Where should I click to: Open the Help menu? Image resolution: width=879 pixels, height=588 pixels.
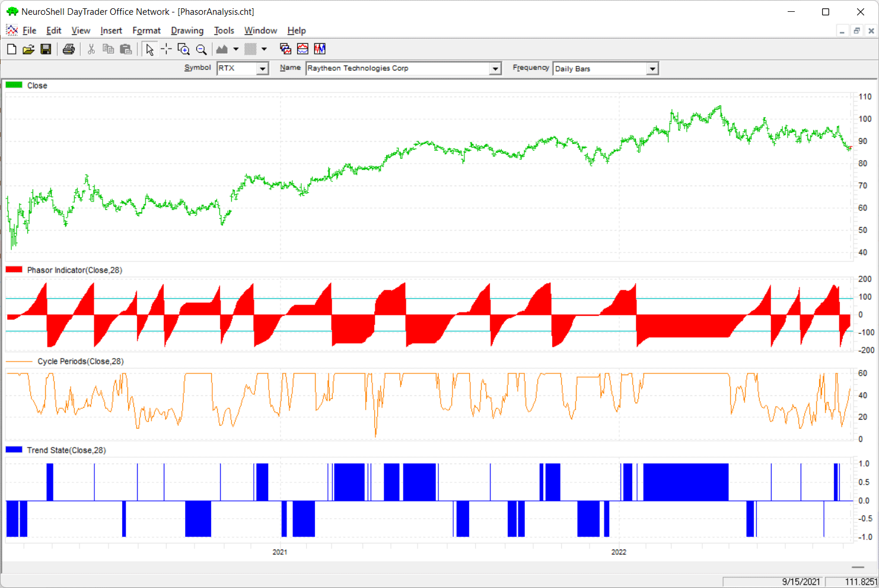297,31
